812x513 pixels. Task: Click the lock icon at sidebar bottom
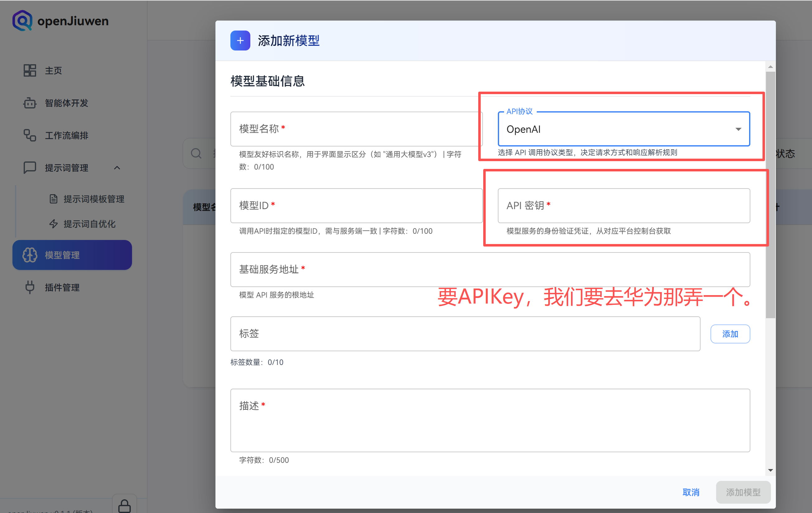point(125,506)
